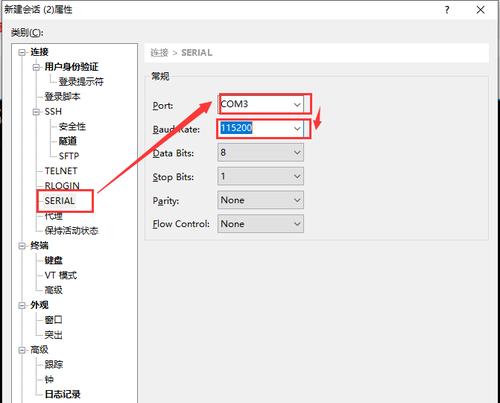Select VT 模式 under 终端

tap(61, 275)
